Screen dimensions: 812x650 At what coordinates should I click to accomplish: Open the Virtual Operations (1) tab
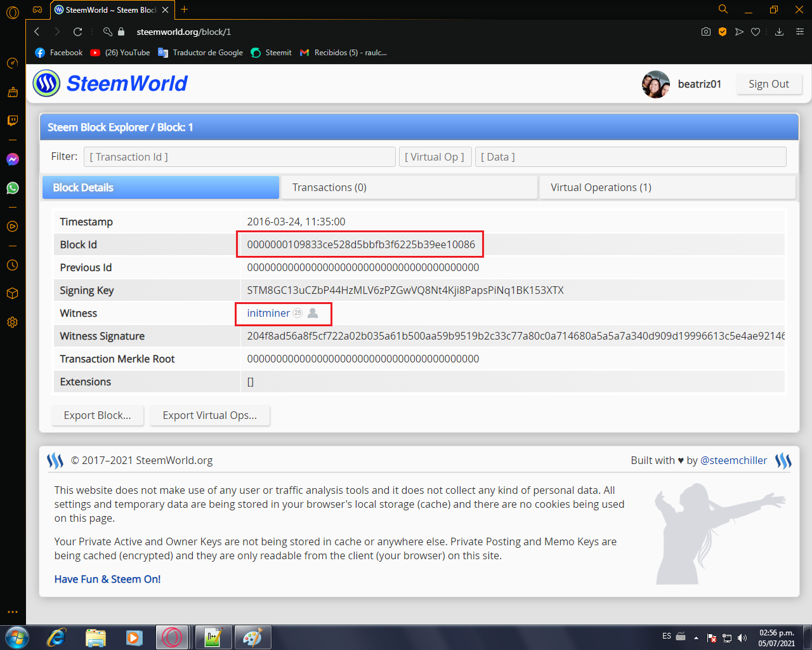[x=667, y=187]
